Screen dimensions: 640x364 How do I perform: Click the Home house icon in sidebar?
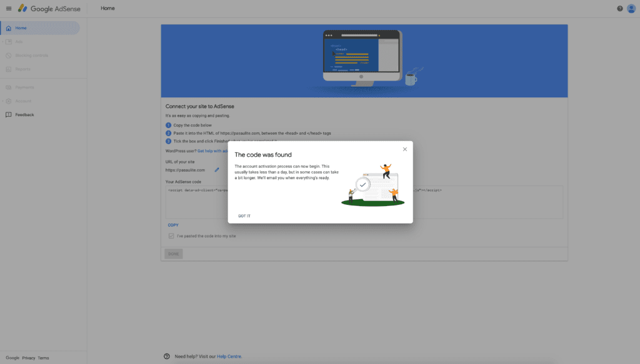tap(9, 28)
